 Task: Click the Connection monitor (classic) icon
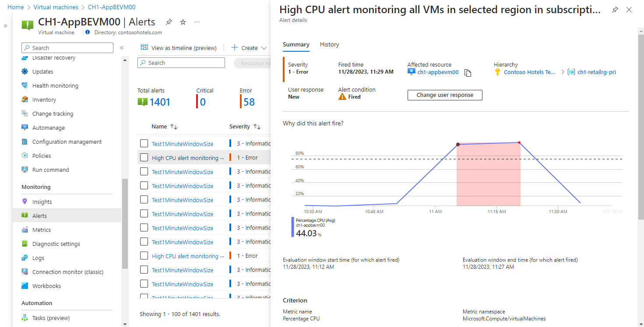(x=25, y=272)
